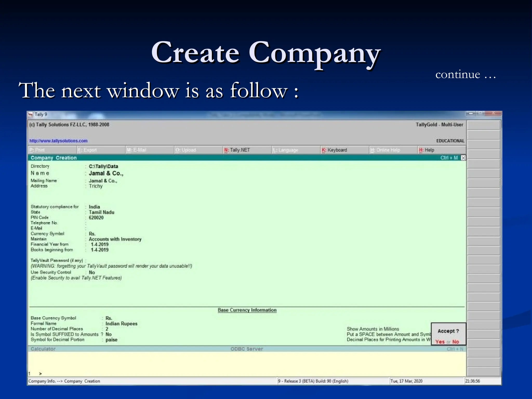Click the Base Currency Symbol value Rs.
This screenshot has width=532, height=399.
109,318
